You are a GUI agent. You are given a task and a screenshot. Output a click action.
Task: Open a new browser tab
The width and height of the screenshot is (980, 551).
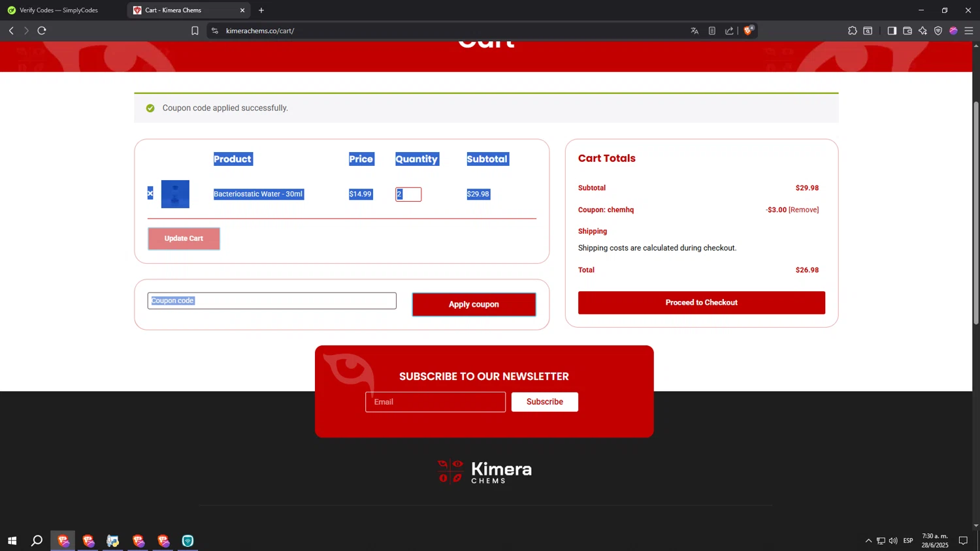point(261,10)
